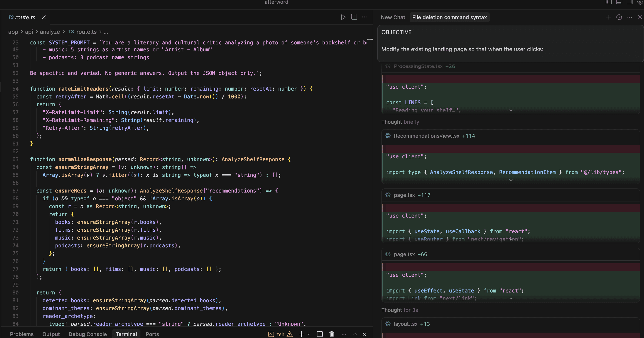The image size is (644, 338).
Task: Expand RecommendationsView.tsx diff chevron
Action: 511,180
